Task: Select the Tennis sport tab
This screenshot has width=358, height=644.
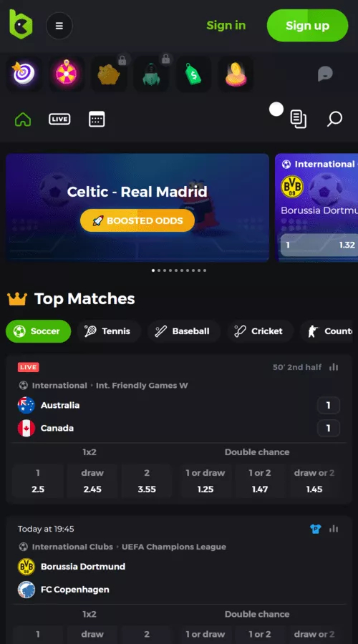Action: [109, 331]
